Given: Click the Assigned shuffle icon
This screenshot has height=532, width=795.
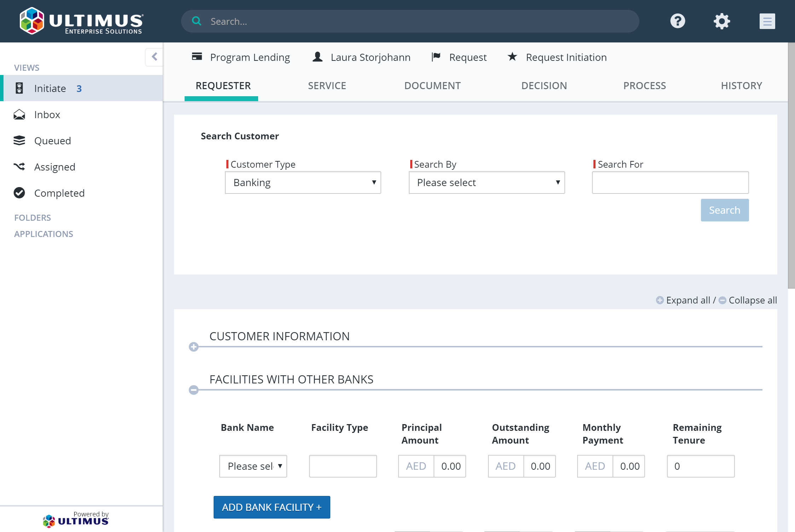Looking at the screenshot, I should [19, 167].
